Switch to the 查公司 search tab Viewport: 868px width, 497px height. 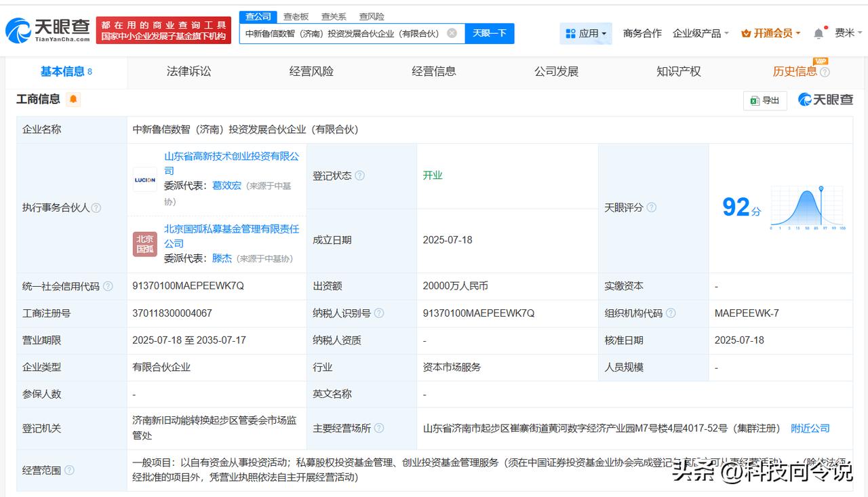pyautogui.click(x=258, y=16)
